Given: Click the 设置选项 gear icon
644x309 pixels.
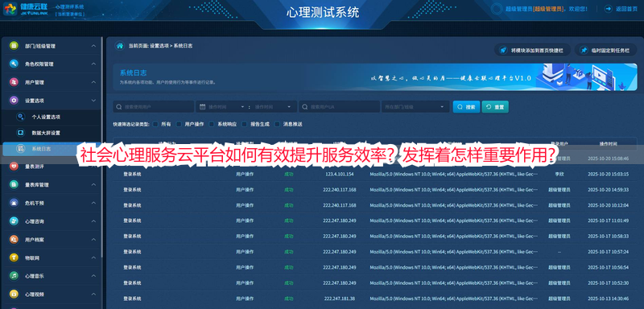Looking at the screenshot, I should point(14,100).
